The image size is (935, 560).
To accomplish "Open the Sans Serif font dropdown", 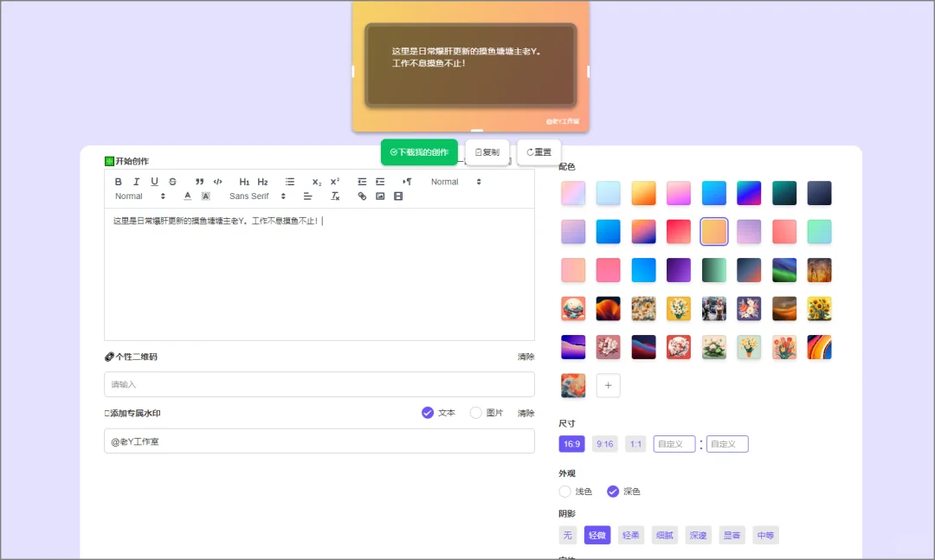I will tap(254, 196).
